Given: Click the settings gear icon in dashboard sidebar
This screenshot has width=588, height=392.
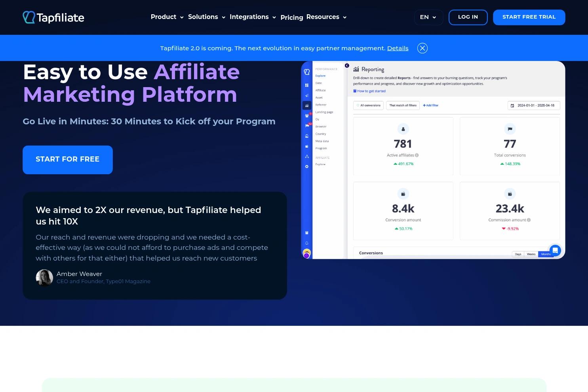Looking at the screenshot, I should pos(307,167).
